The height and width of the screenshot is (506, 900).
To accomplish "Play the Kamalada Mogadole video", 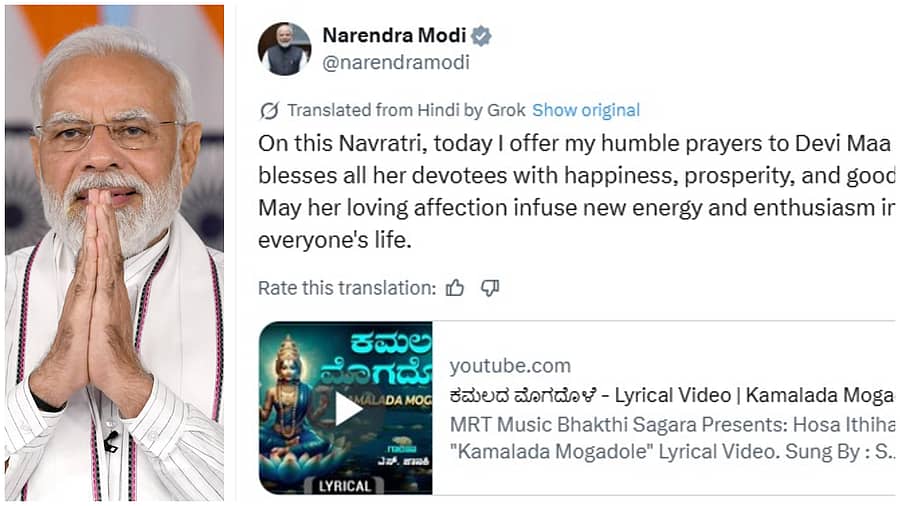I will pyautogui.click(x=346, y=408).
